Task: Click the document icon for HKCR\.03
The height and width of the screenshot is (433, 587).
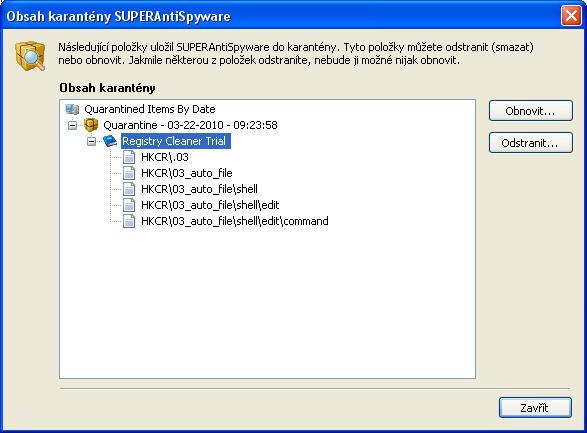Action: point(129,157)
